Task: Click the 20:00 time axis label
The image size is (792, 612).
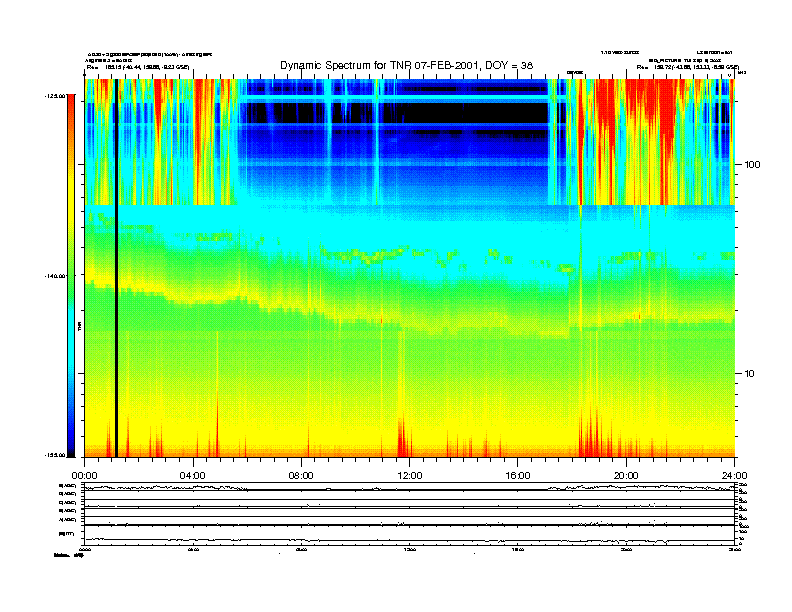Action: 626,476
